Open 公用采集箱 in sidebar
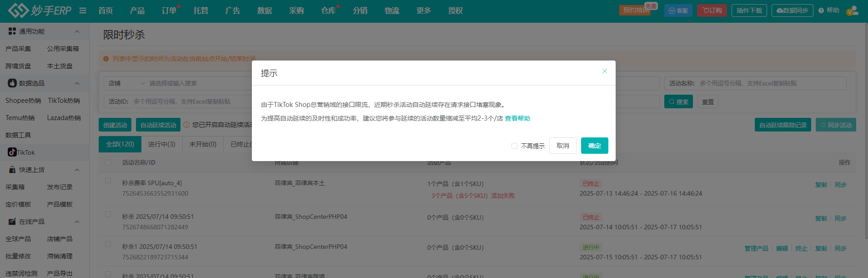This screenshot has height=278, width=868. tap(63, 49)
